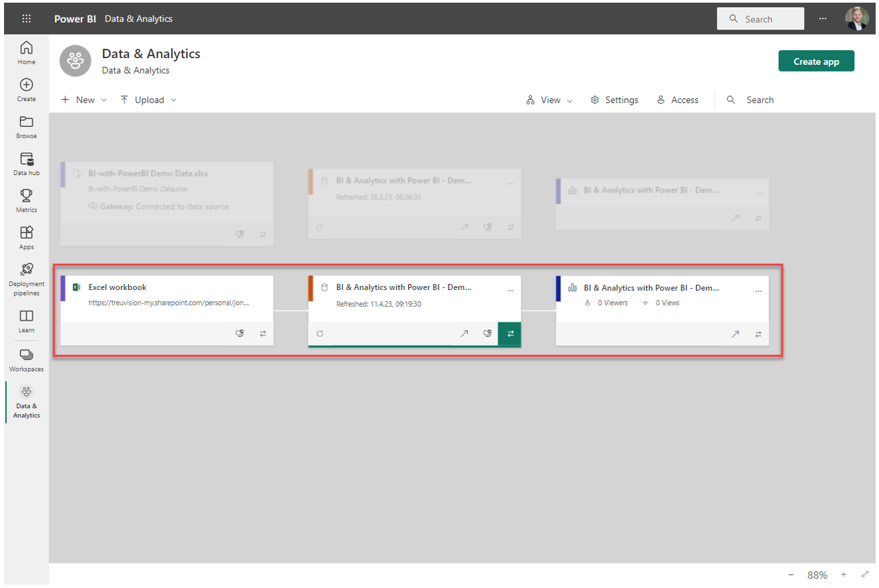Viewport: 879px width, 588px height.
Task: Open Learn in the left navigation
Action: coord(26,321)
